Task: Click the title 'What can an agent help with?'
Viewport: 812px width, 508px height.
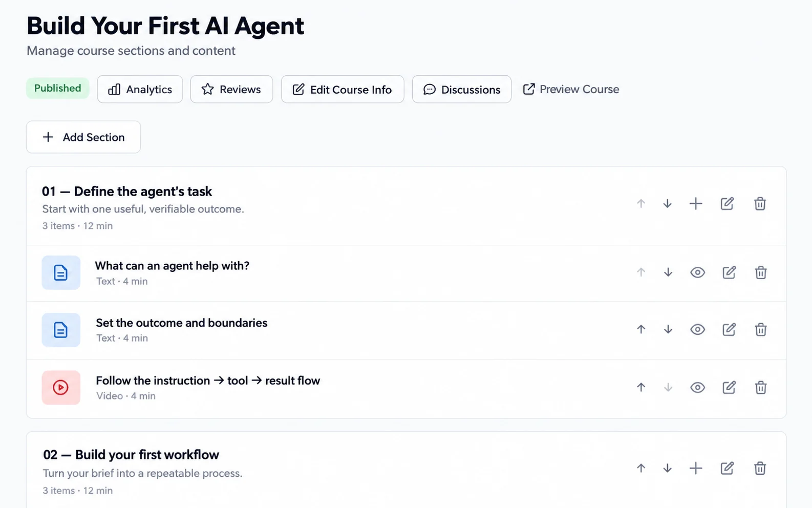Action: (172, 266)
